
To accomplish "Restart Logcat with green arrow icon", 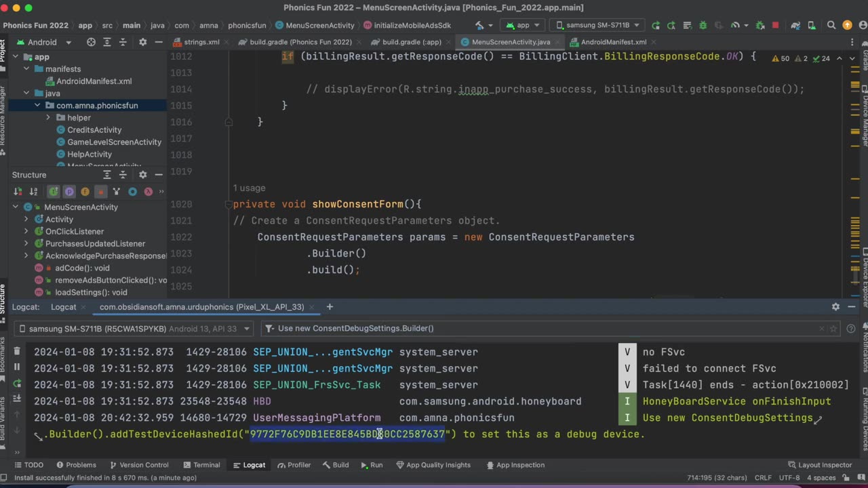I will [17, 382].
